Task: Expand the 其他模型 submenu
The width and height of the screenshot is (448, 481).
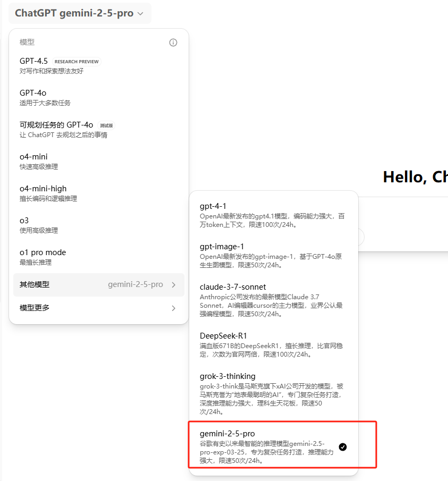Action: 99,285
